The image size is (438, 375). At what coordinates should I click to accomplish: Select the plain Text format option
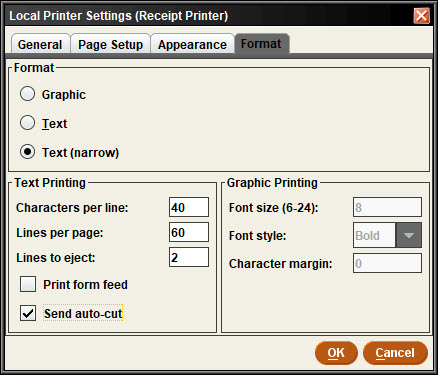[x=27, y=123]
